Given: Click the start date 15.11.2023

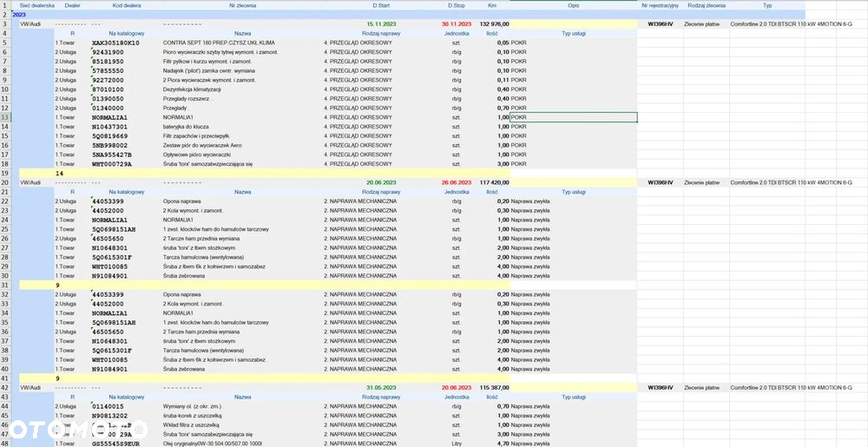Looking at the screenshot, I should [381, 24].
